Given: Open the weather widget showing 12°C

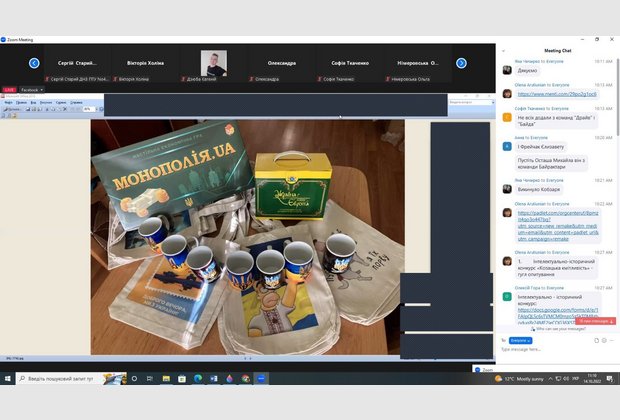Looking at the screenshot, I should pyautogui.click(x=520, y=379).
